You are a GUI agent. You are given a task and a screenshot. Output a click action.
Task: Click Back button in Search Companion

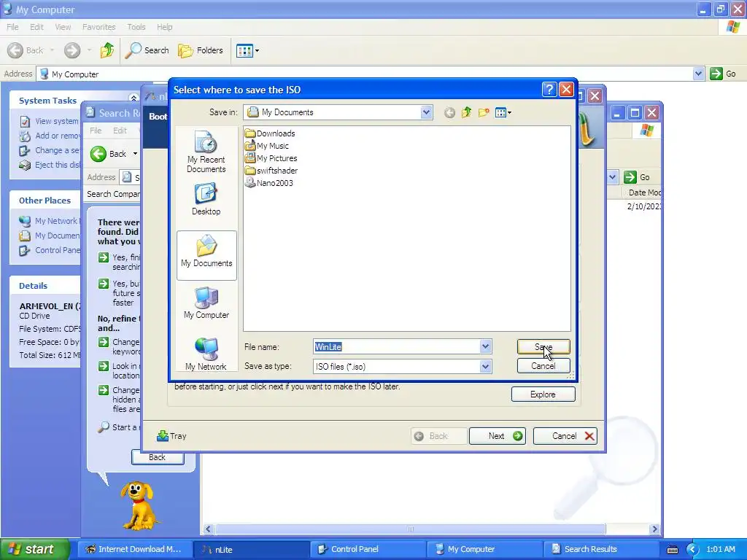tap(158, 457)
